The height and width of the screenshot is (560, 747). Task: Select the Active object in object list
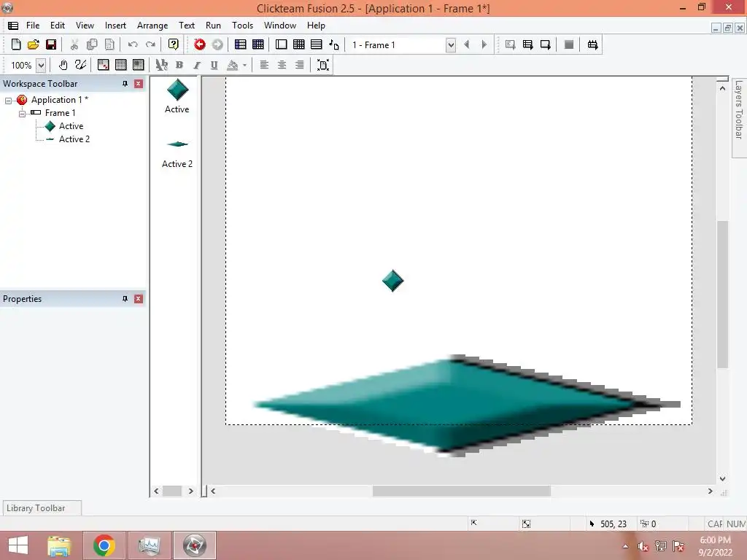[177, 97]
